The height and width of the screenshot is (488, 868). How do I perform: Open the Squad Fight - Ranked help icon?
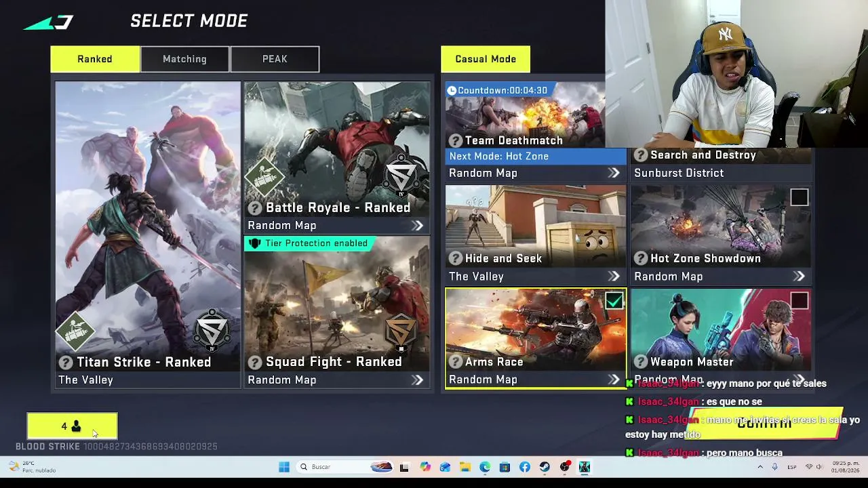[255, 363]
